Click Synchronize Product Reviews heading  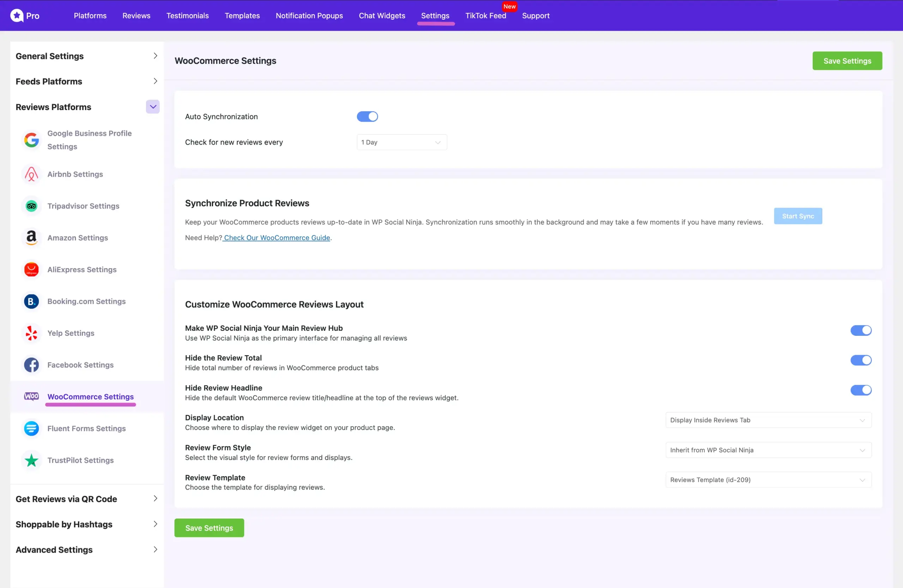pyautogui.click(x=247, y=203)
